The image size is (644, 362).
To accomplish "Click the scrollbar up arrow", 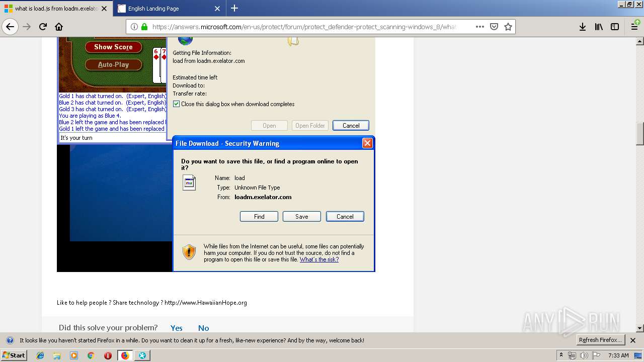I will pyautogui.click(x=640, y=41).
